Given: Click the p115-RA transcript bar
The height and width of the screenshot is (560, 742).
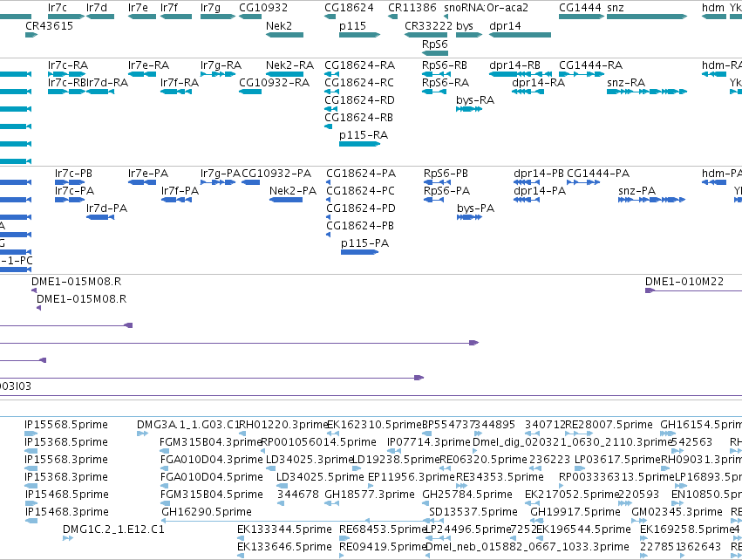Looking at the screenshot, I should 359,143.
